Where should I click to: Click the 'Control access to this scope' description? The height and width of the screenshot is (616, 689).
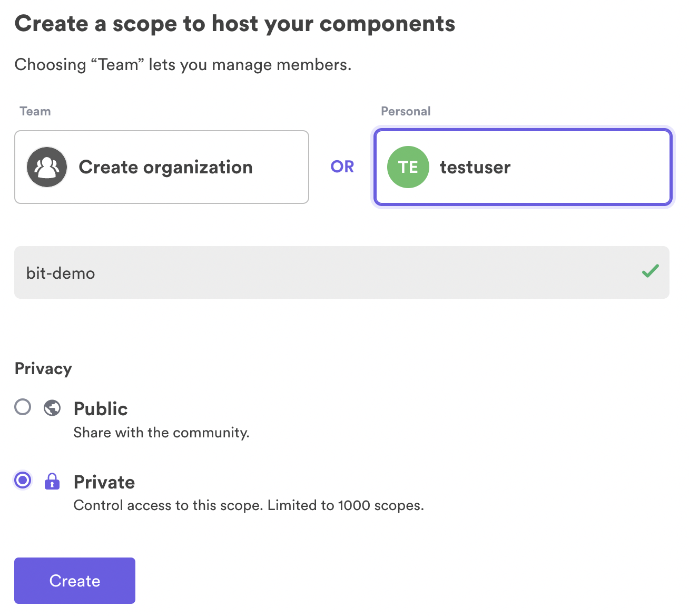point(249,505)
